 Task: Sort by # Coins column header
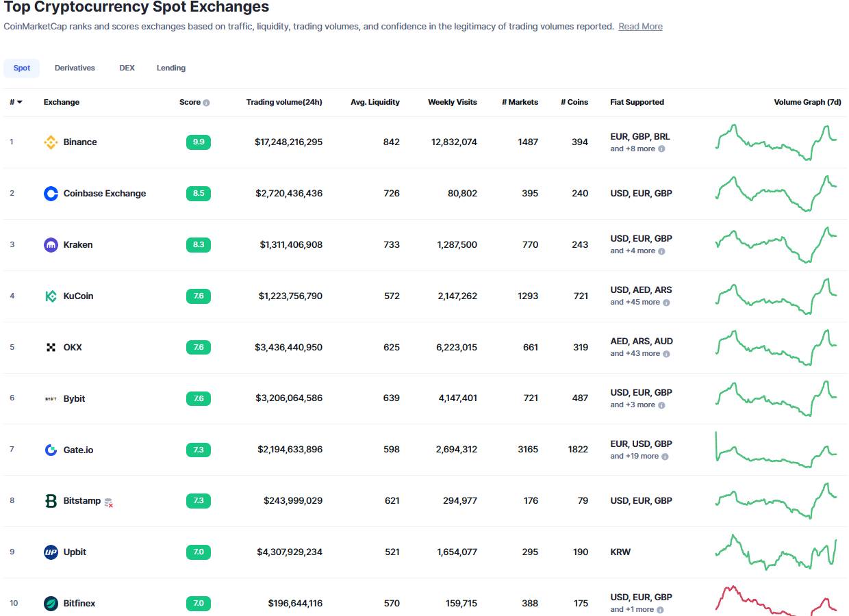tap(574, 102)
